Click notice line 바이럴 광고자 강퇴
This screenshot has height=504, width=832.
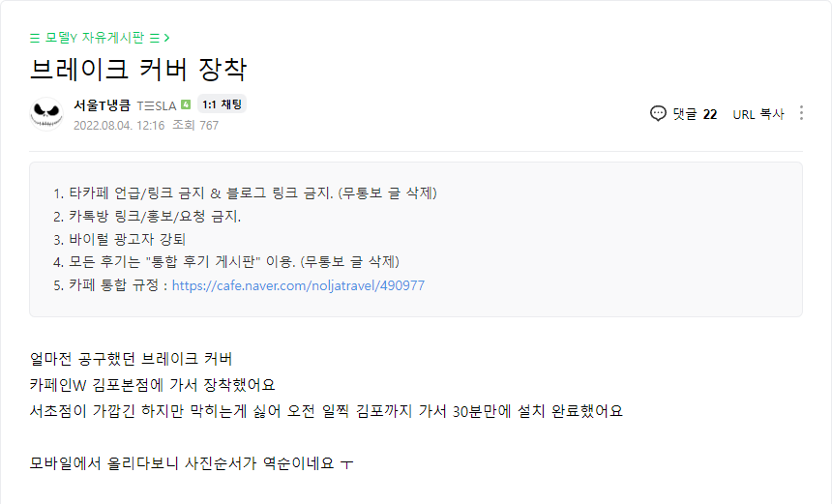point(127,239)
